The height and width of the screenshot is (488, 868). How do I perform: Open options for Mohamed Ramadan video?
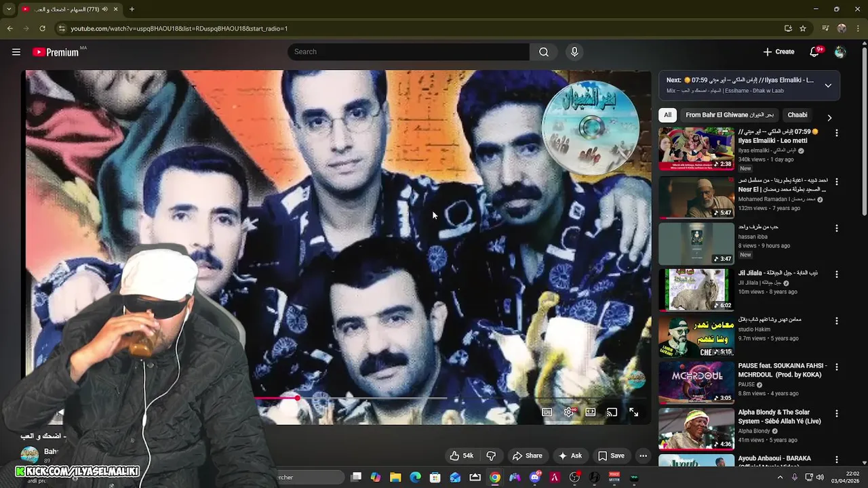[x=836, y=182]
